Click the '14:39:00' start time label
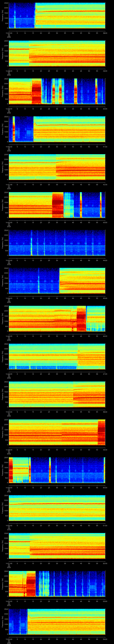The height and width of the screenshot is (644, 114). coord(9,109)
